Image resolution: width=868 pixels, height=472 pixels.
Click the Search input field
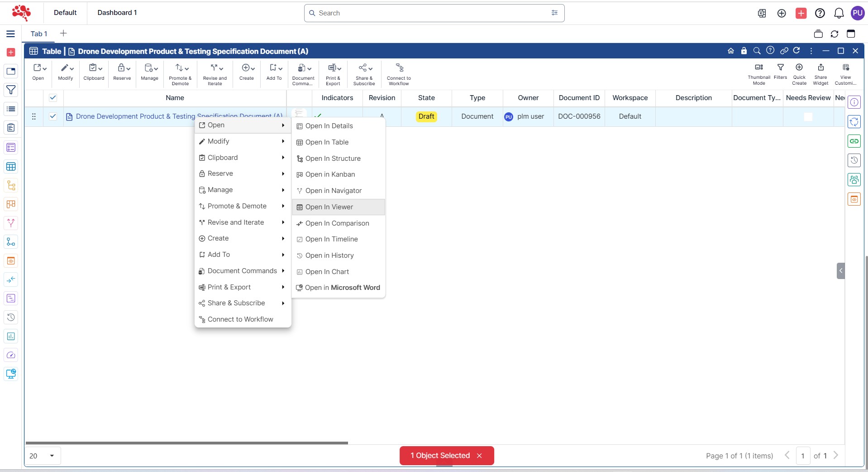tap(430, 13)
